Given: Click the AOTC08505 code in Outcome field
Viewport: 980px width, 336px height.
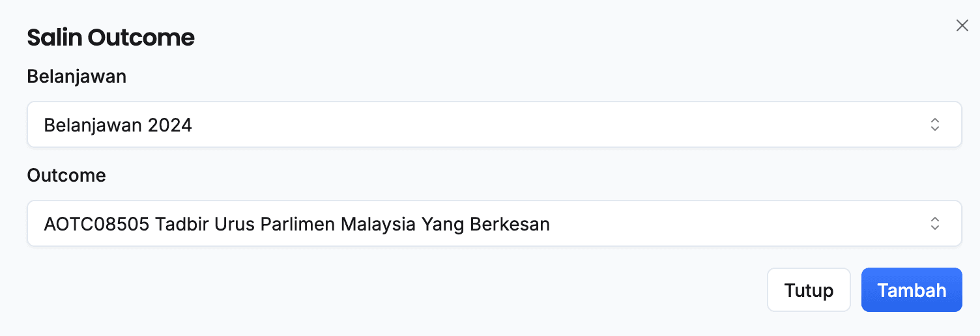Looking at the screenshot, I should click(x=88, y=224).
